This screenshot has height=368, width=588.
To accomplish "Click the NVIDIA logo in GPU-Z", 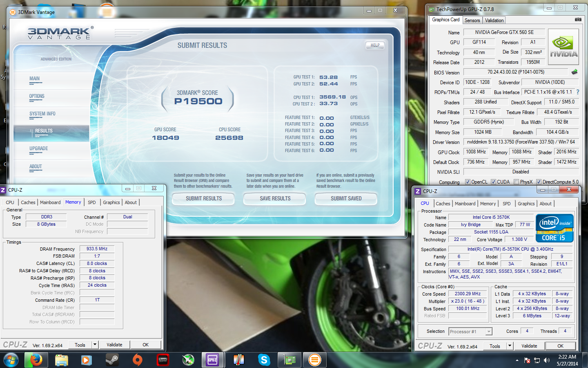I will pos(563,47).
